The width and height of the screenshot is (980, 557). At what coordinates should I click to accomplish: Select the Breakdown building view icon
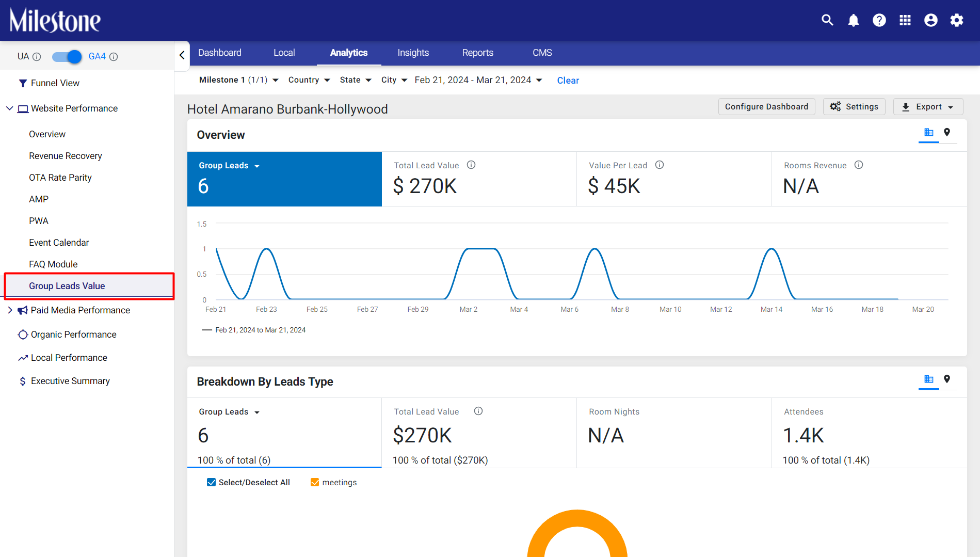pos(929,379)
